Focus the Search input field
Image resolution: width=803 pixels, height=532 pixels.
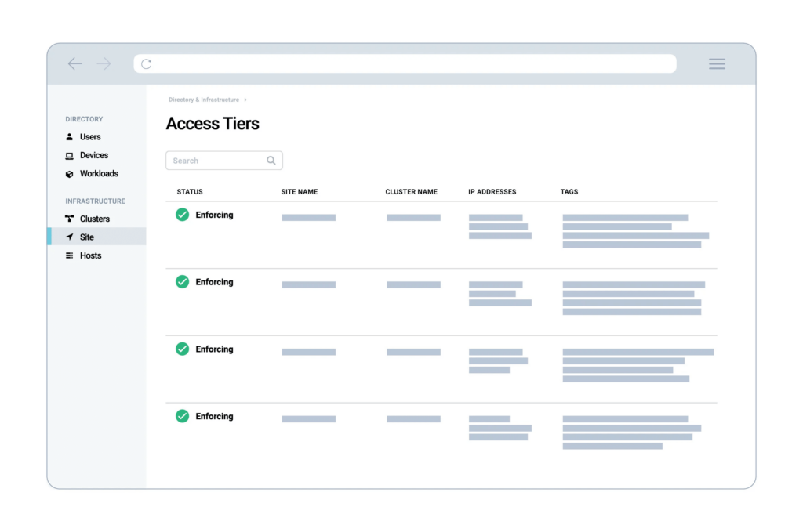pos(223,160)
